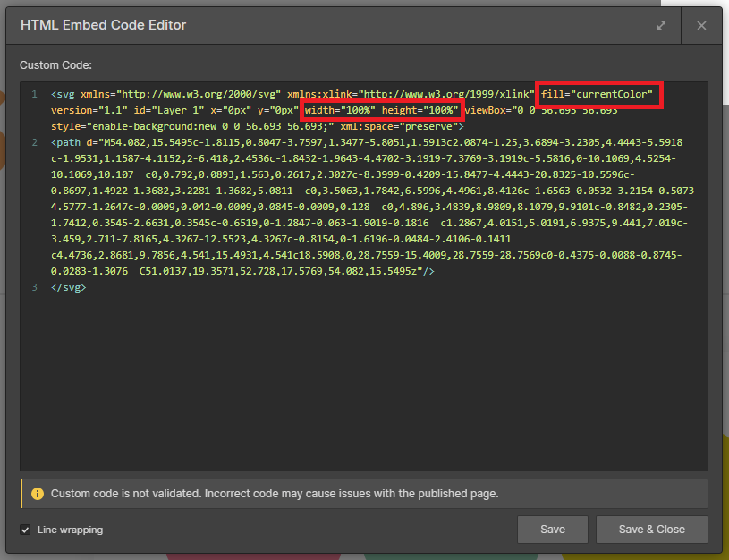
Task: Click the Custom Code: label
Action: (55, 65)
